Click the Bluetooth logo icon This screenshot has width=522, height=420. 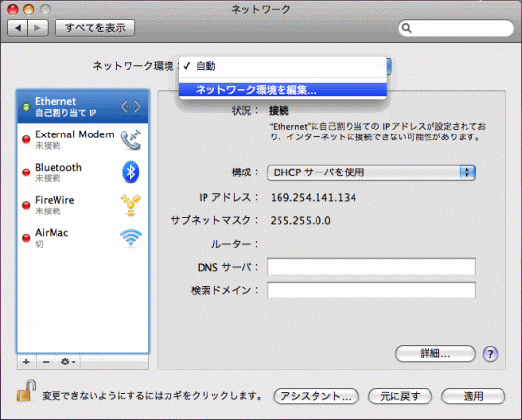[130, 172]
